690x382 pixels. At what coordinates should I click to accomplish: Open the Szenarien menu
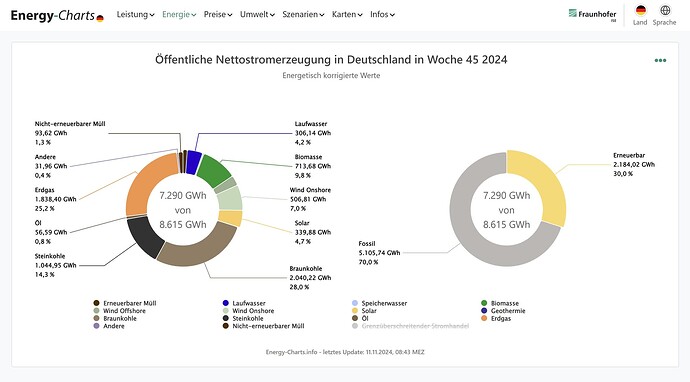pos(303,15)
